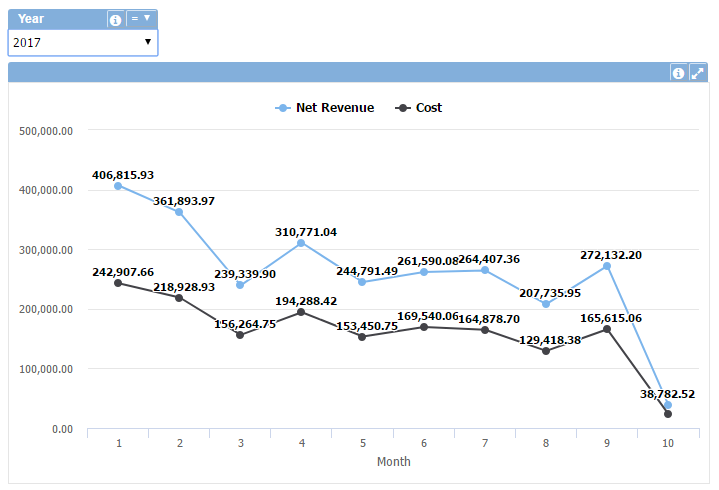
Task: Click the Cost dark legend marker
Action: 402,108
